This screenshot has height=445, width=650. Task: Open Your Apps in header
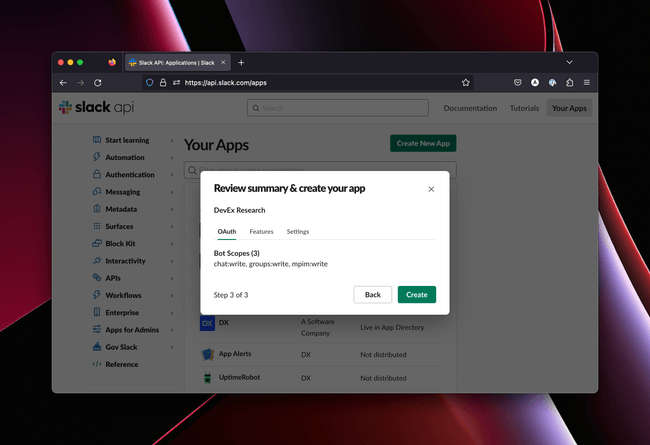(569, 108)
